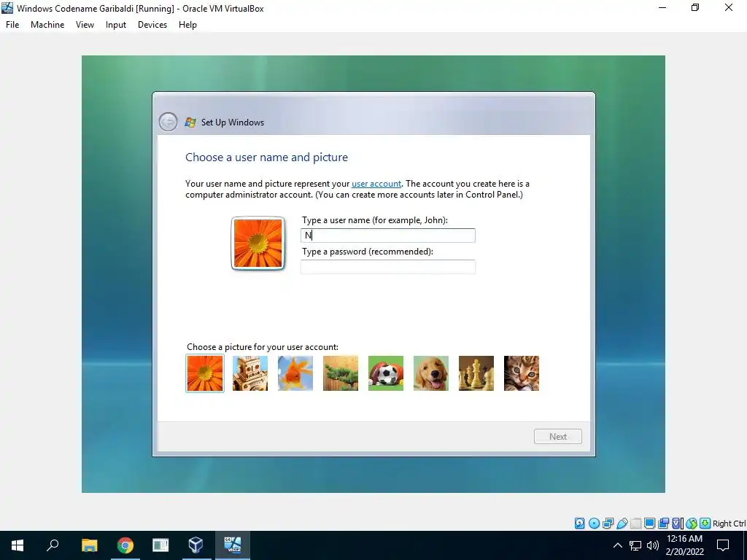The width and height of the screenshot is (747, 560).
Task: Click the running Vista VM taskbar icon
Action: [x=232, y=545]
